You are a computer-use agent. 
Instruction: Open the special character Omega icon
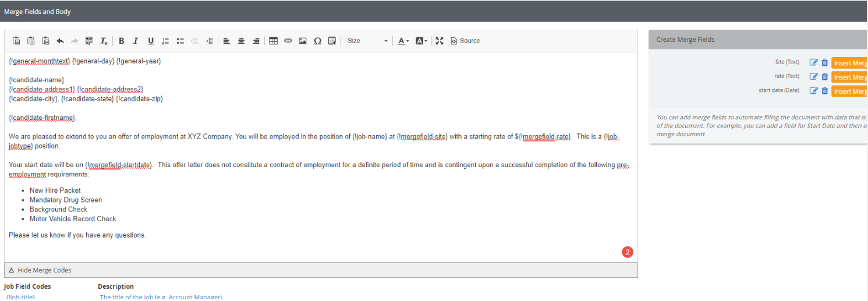(x=317, y=41)
